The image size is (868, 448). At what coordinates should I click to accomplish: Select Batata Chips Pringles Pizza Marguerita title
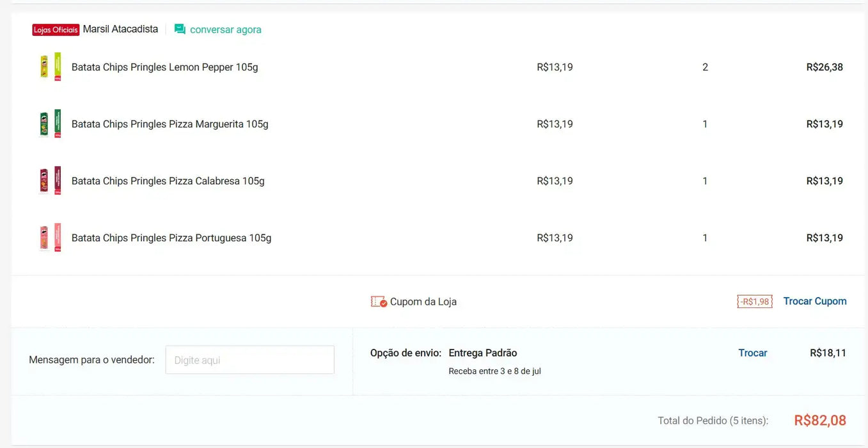[x=170, y=124]
